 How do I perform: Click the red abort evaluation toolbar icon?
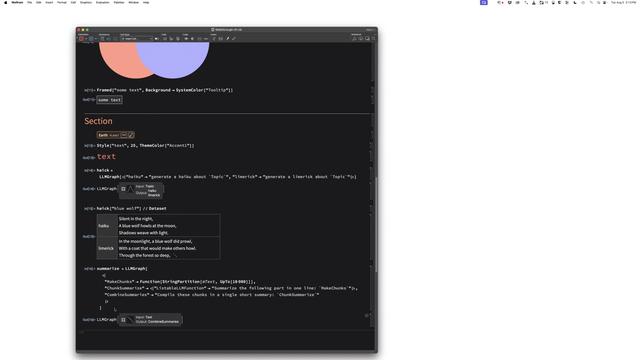click(x=81, y=39)
